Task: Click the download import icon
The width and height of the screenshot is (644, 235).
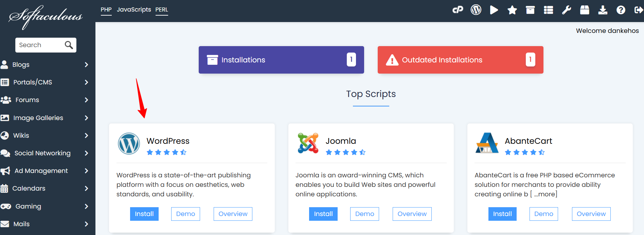Action: point(603,10)
